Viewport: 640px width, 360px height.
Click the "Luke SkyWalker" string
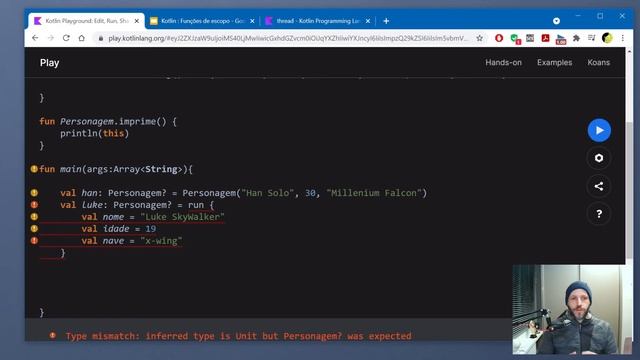click(182, 217)
